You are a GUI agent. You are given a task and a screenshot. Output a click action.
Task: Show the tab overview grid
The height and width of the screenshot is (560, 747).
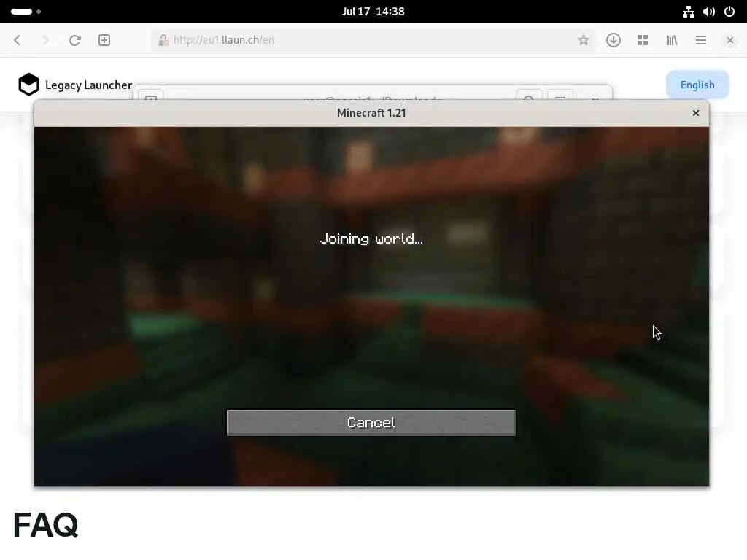(643, 40)
